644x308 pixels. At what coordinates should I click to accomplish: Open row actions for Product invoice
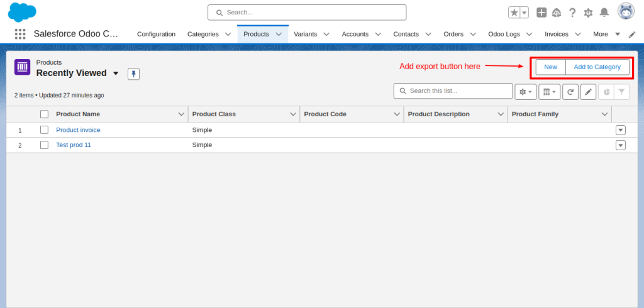tap(621, 130)
